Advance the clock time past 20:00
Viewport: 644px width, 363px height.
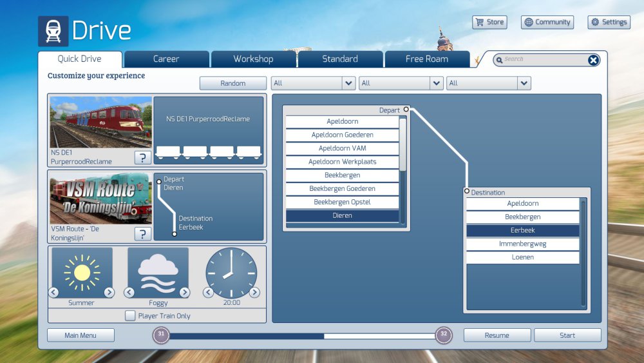point(254,293)
